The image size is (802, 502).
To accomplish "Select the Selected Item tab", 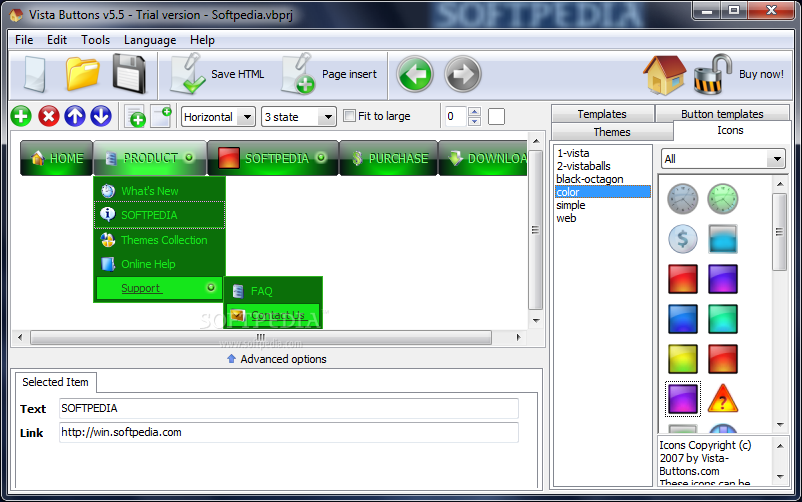I will [55, 382].
